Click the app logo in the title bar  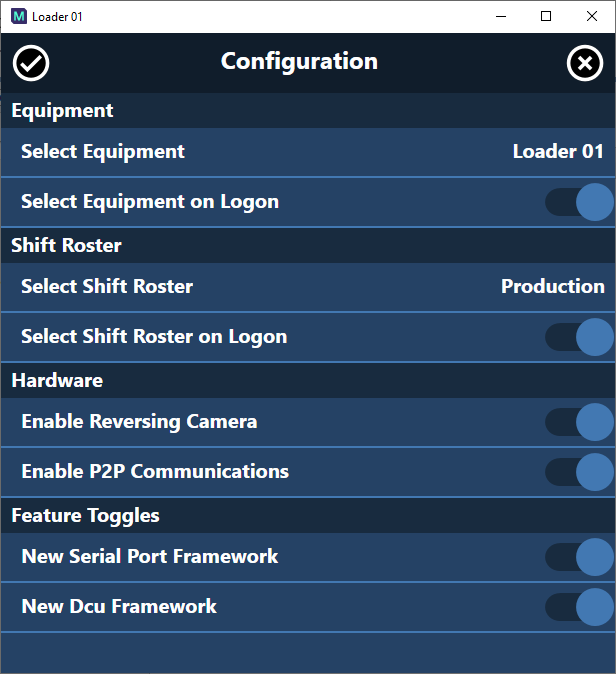coord(18,17)
